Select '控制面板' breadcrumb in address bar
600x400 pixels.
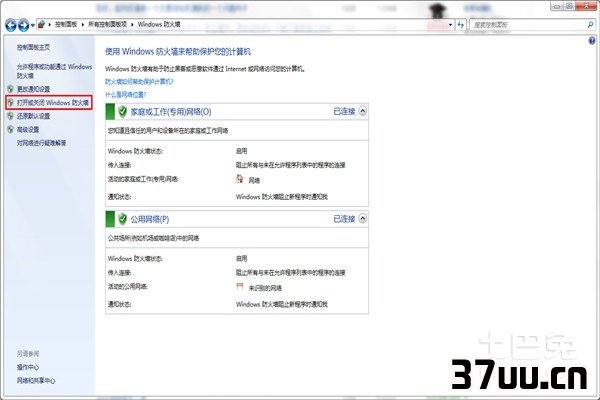click(66, 24)
